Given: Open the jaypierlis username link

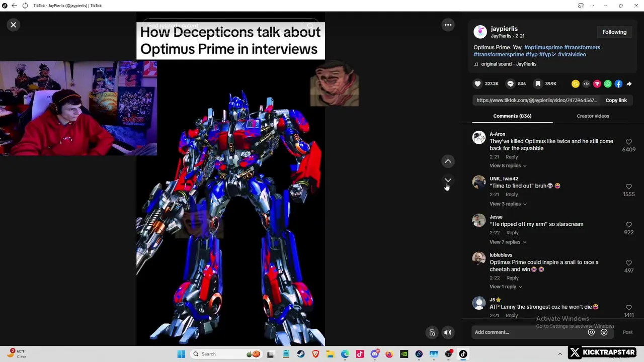Looking at the screenshot, I should click(504, 29).
